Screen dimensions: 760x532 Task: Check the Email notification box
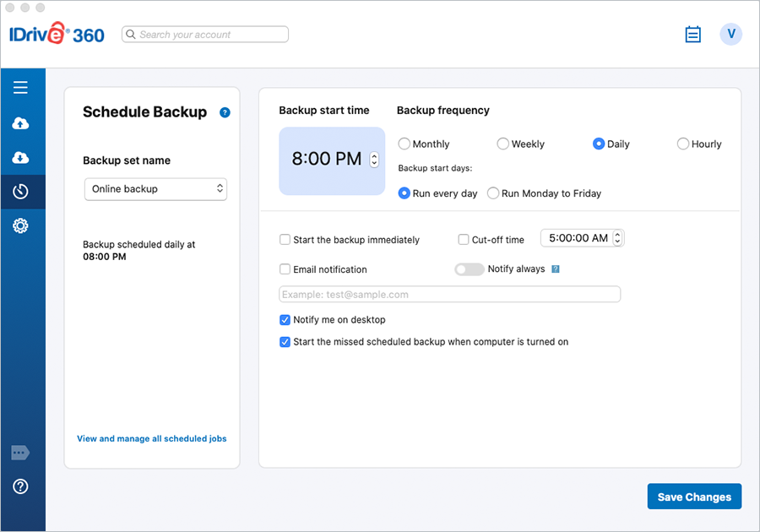pos(285,269)
